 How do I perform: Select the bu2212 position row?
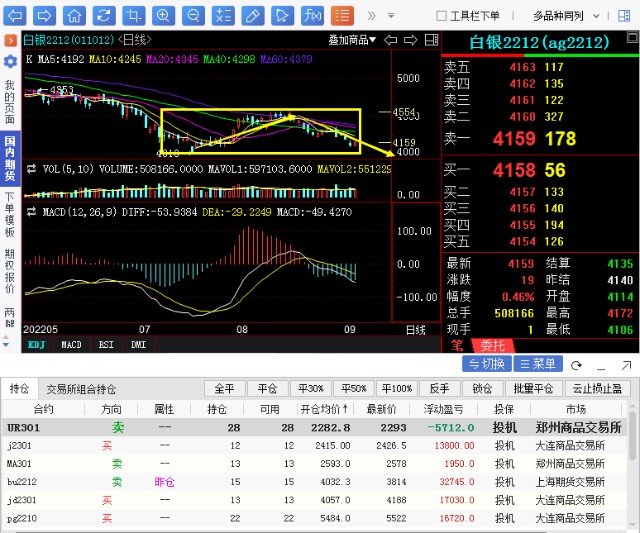tap(314, 482)
